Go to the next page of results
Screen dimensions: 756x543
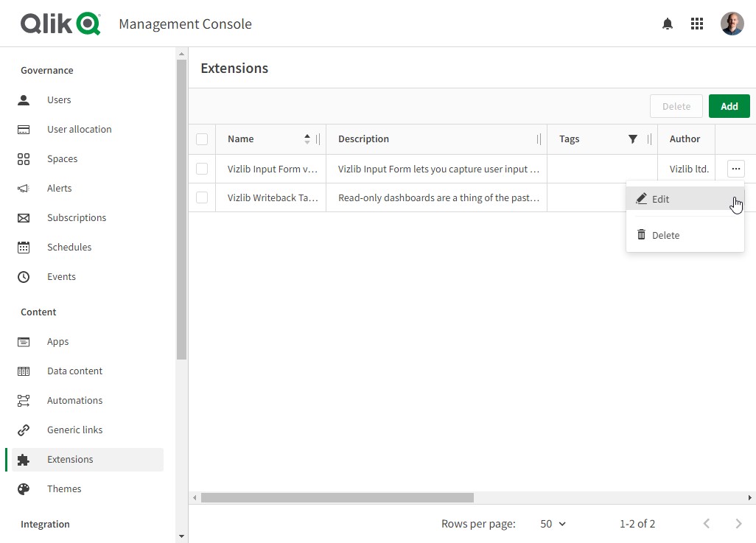tap(738, 524)
